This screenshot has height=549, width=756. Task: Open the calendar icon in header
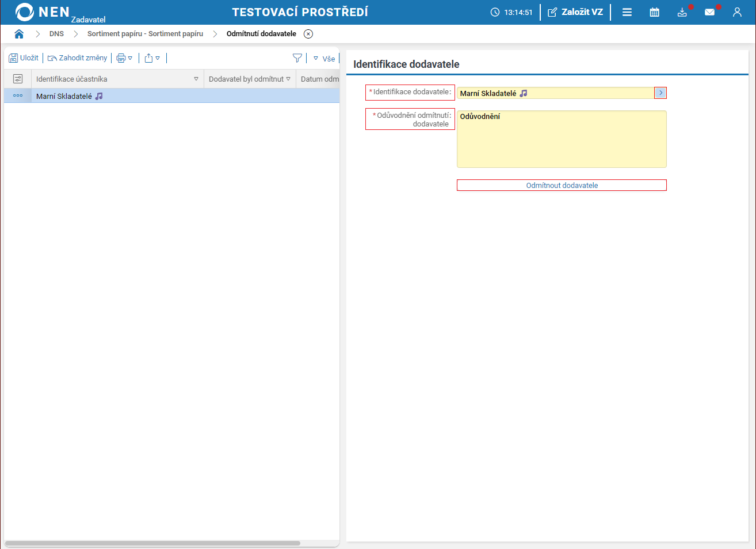(654, 12)
